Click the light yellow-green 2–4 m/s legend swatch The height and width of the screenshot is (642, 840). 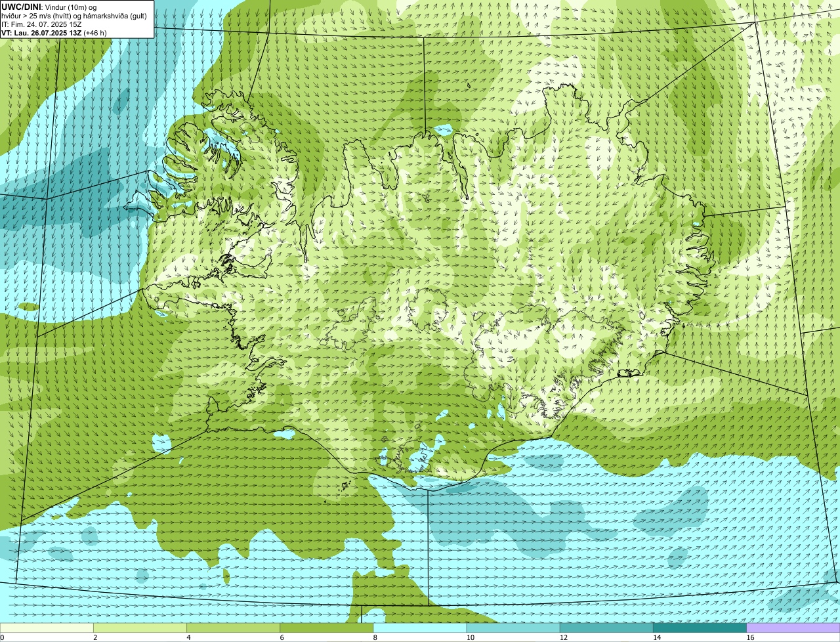140,628
